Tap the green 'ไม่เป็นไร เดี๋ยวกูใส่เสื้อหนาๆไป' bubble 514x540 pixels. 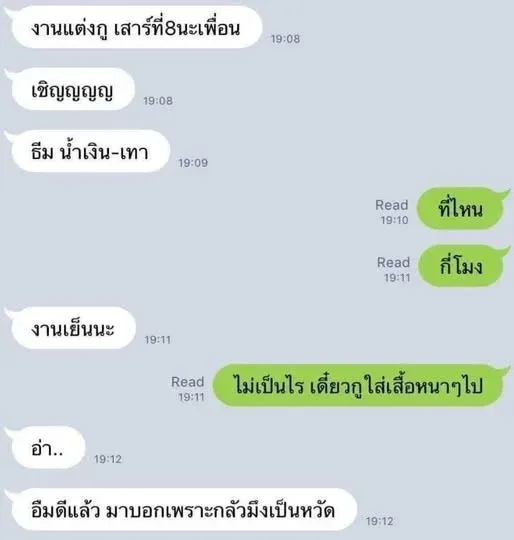pyautogui.click(x=359, y=386)
